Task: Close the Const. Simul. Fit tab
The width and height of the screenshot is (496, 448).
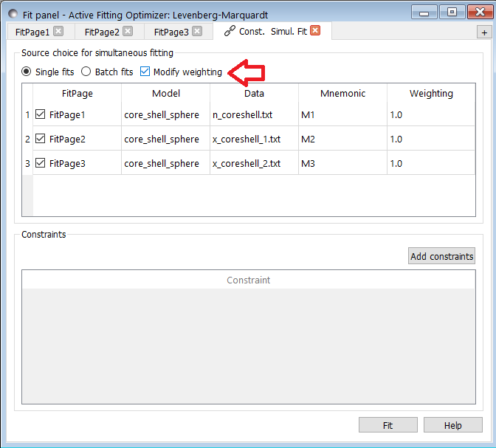Action: [x=315, y=31]
